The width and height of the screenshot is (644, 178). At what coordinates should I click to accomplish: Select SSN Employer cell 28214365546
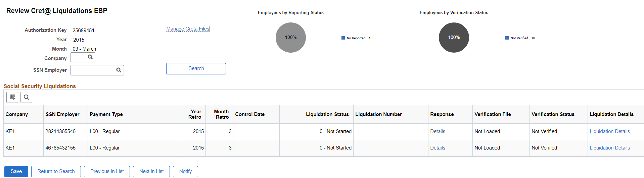click(60, 131)
